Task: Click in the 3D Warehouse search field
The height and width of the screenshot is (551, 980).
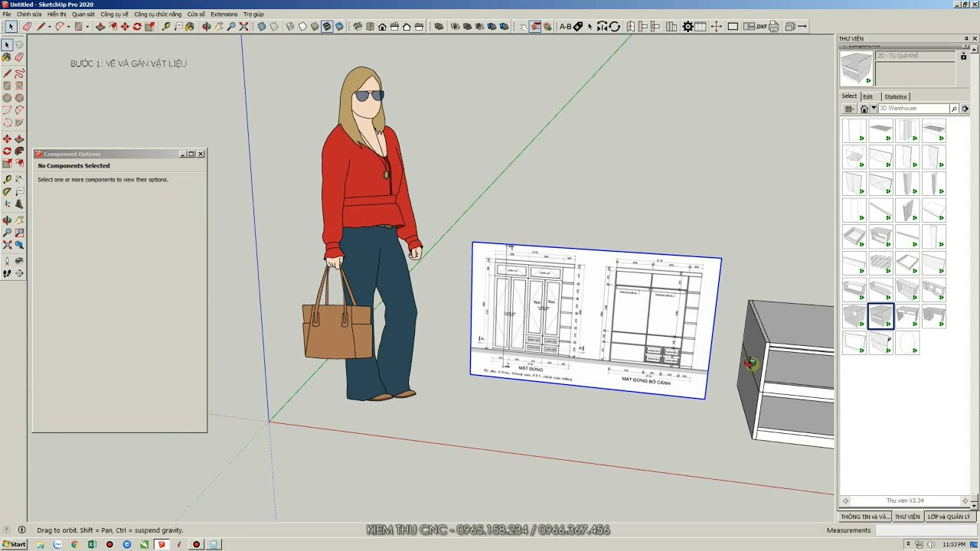Action: point(913,109)
